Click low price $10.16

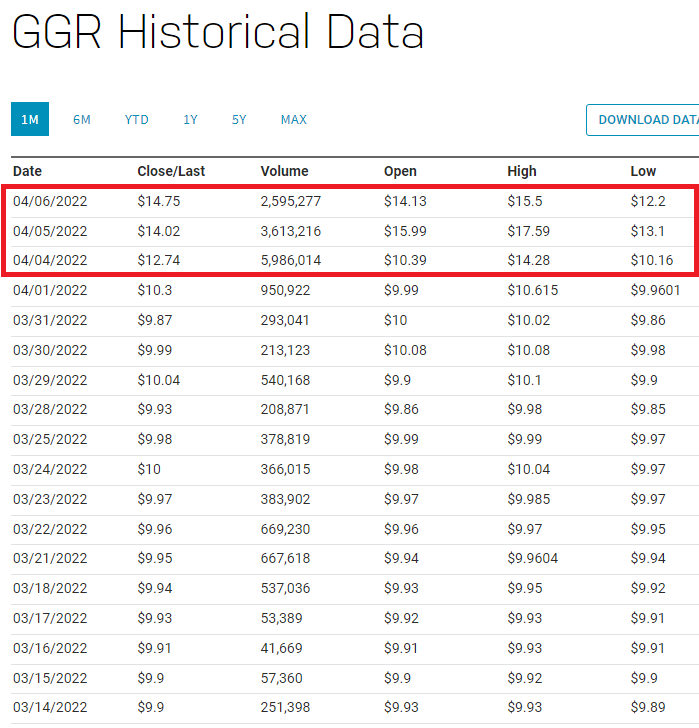coord(652,260)
